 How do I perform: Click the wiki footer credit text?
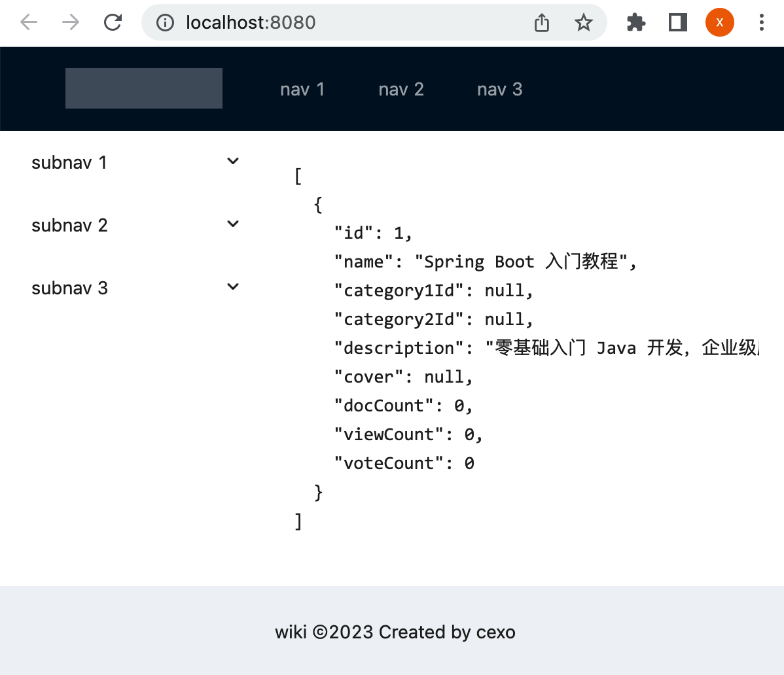click(395, 632)
